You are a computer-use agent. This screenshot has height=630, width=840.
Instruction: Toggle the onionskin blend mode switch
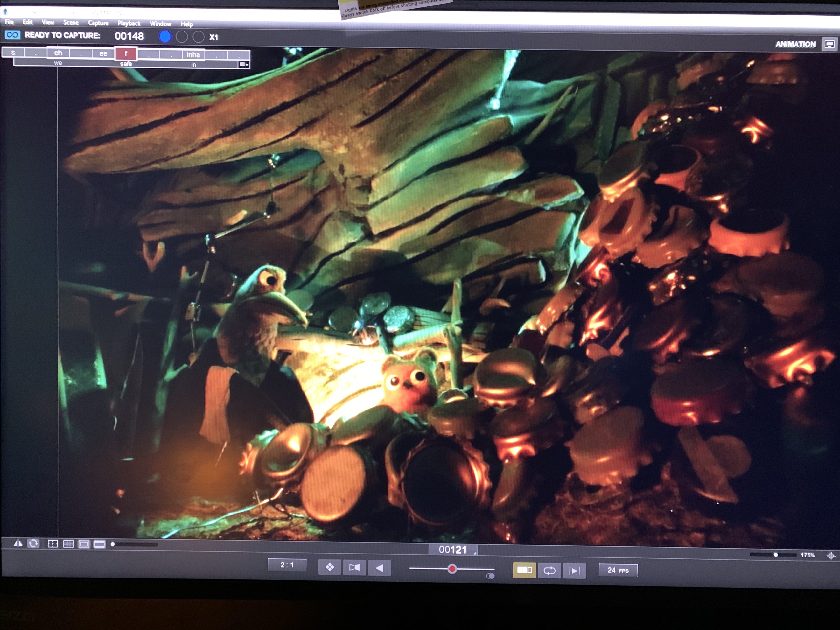tap(490, 576)
